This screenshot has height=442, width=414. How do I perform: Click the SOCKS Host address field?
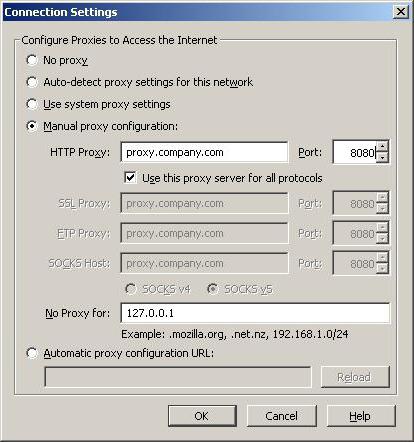[204, 263]
